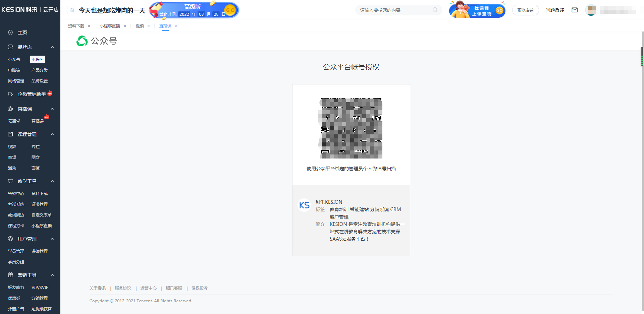
Task: Collapse the 教学工具 section
Action: [x=52, y=181]
